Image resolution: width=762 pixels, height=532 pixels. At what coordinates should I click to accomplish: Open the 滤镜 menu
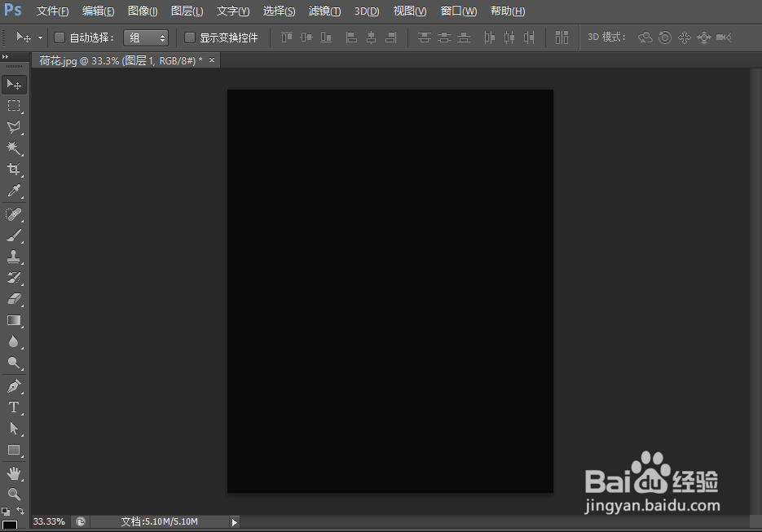[324, 11]
